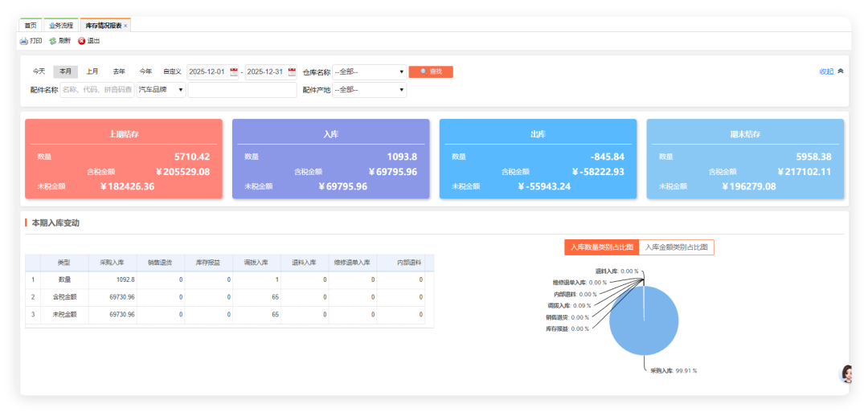Click the 采购入库: 99.91 % chart label

coord(674,370)
